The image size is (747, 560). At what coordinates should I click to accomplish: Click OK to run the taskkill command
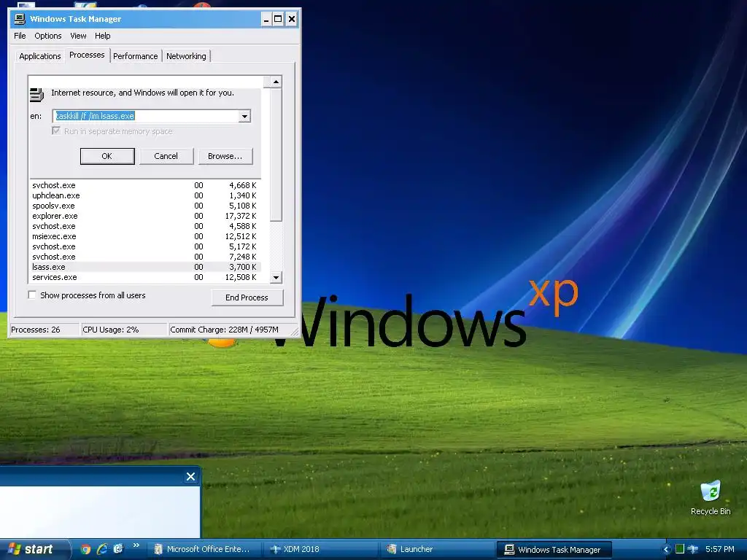click(107, 156)
